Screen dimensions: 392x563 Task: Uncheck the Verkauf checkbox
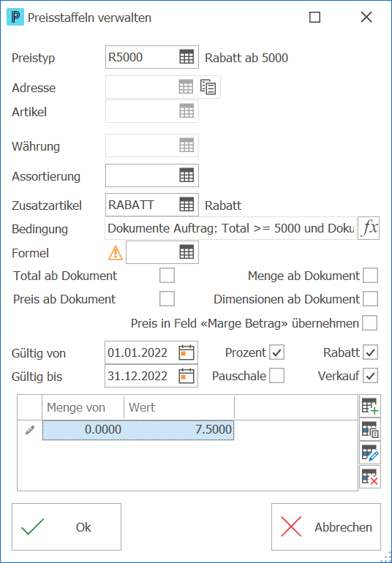371,376
